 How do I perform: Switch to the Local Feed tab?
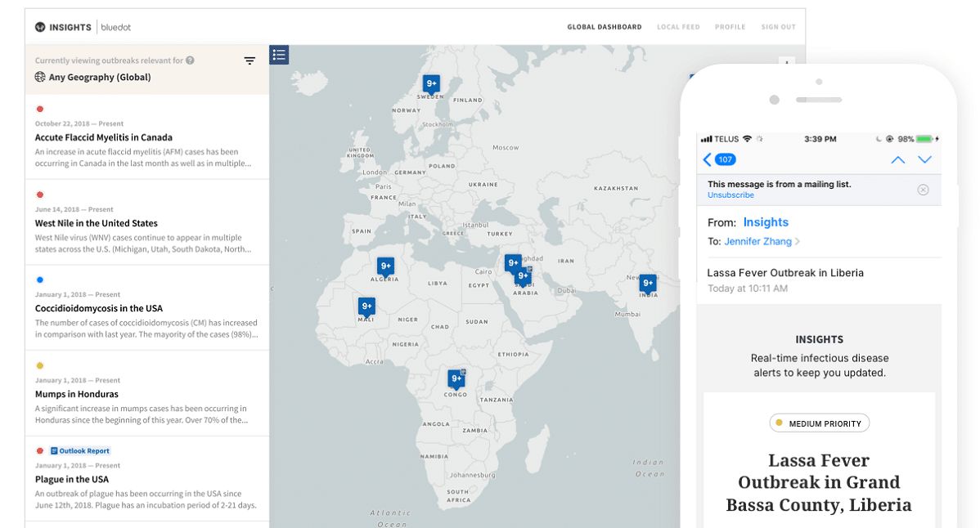pyautogui.click(x=678, y=27)
